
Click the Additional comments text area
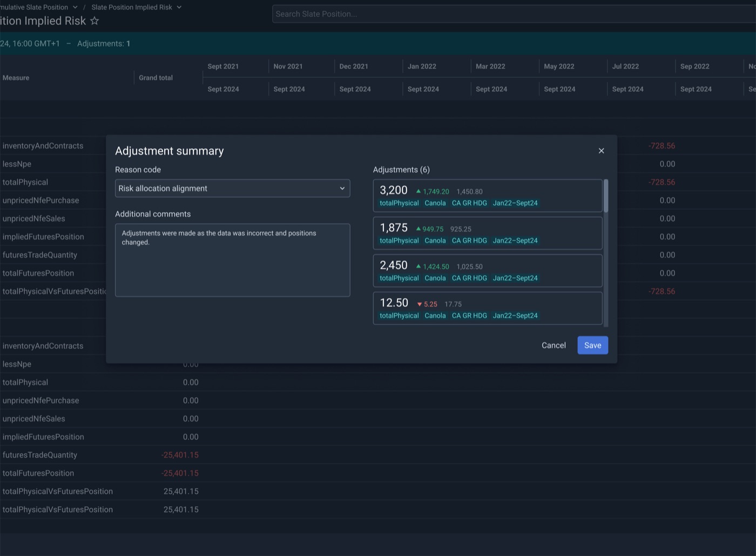tap(232, 260)
